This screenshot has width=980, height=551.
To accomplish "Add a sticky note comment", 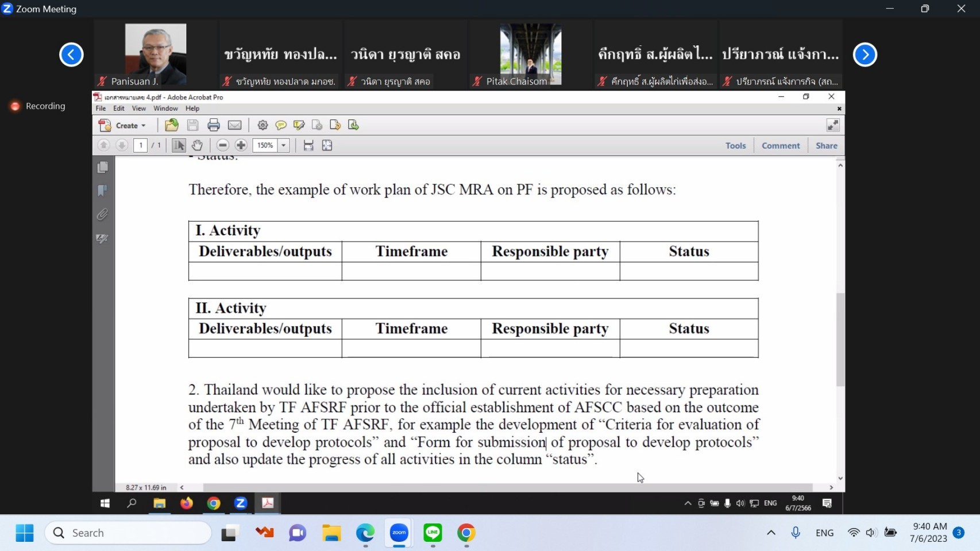I will coord(281,125).
